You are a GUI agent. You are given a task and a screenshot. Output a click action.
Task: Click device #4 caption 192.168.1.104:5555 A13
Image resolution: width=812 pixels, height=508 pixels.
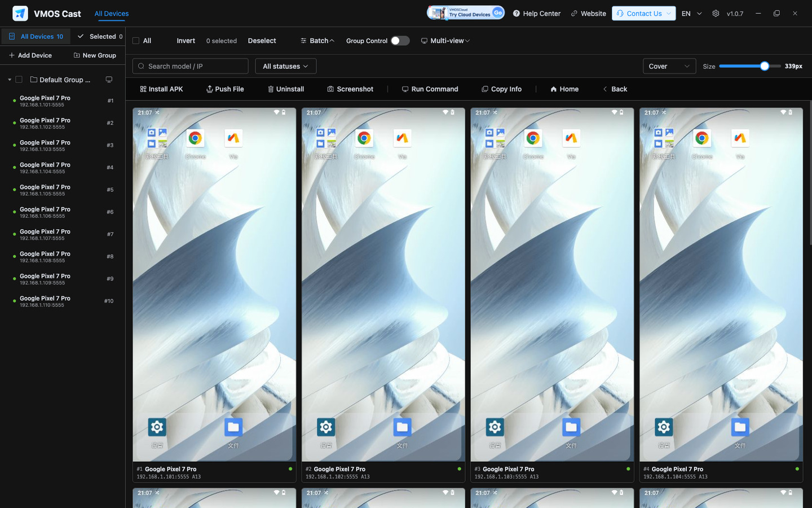(676, 477)
